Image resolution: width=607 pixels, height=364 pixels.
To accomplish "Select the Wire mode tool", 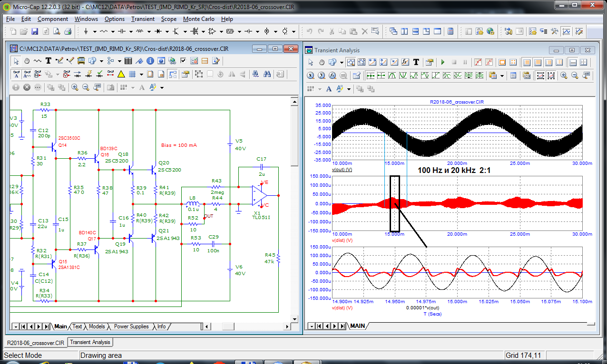I will pyautogui.click(x=59, y=61).
